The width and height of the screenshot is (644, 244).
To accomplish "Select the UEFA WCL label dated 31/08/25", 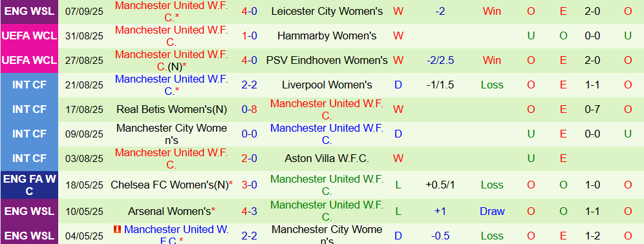I will (29, 36).
